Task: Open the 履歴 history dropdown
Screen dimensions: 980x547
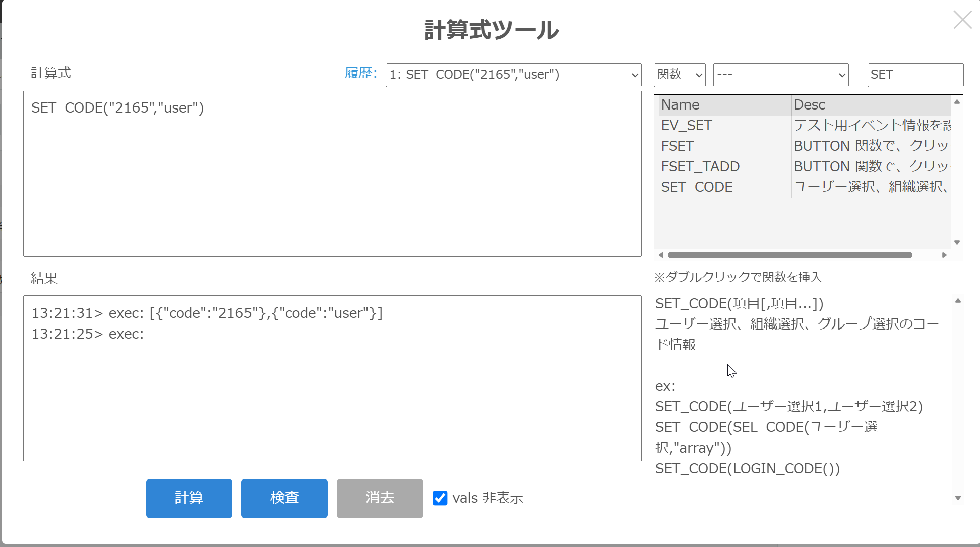Action: tap(513, 75)
